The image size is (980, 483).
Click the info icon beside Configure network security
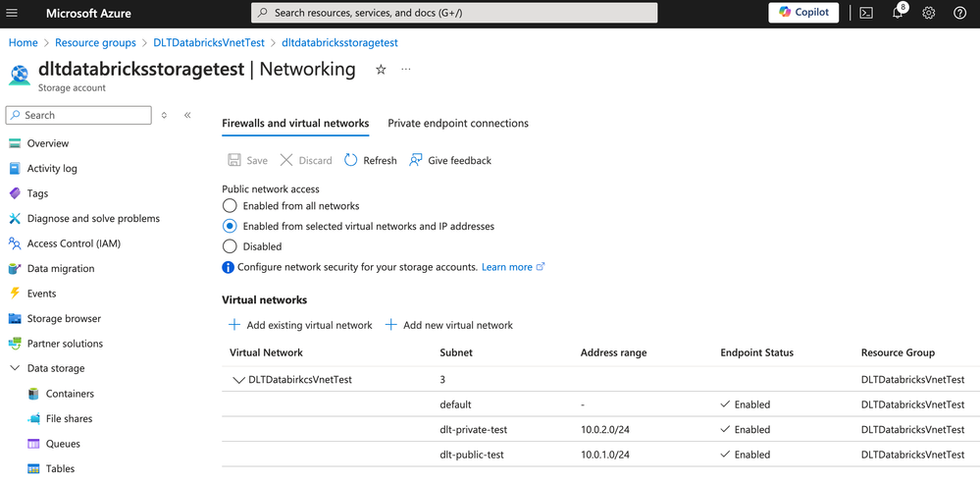point(229,267)
